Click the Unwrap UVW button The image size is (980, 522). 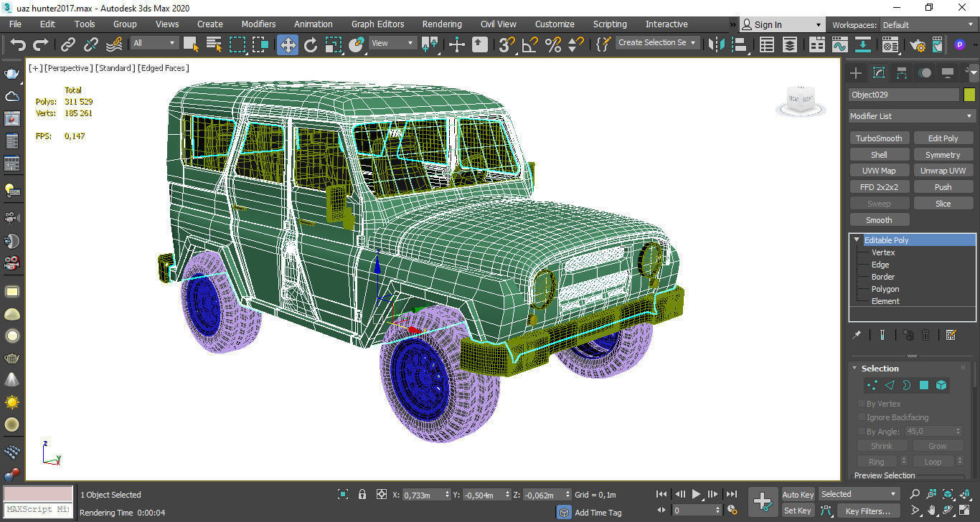pos(943,171)
